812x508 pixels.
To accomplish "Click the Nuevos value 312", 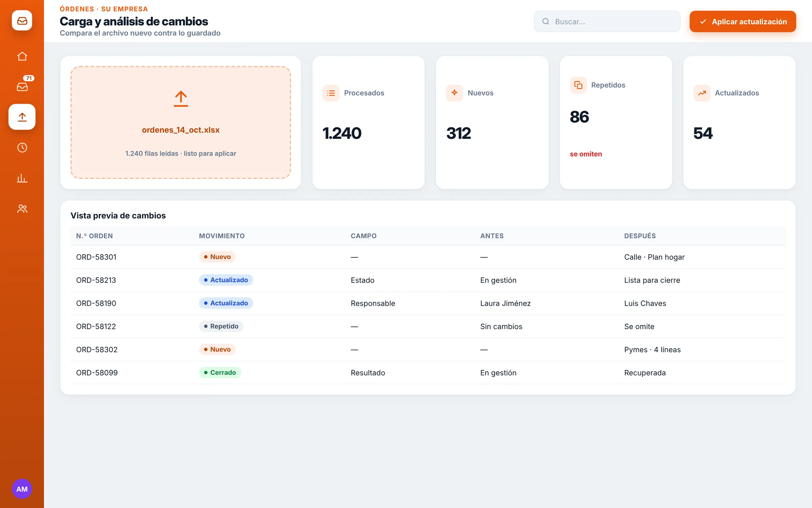I will 458,133.
